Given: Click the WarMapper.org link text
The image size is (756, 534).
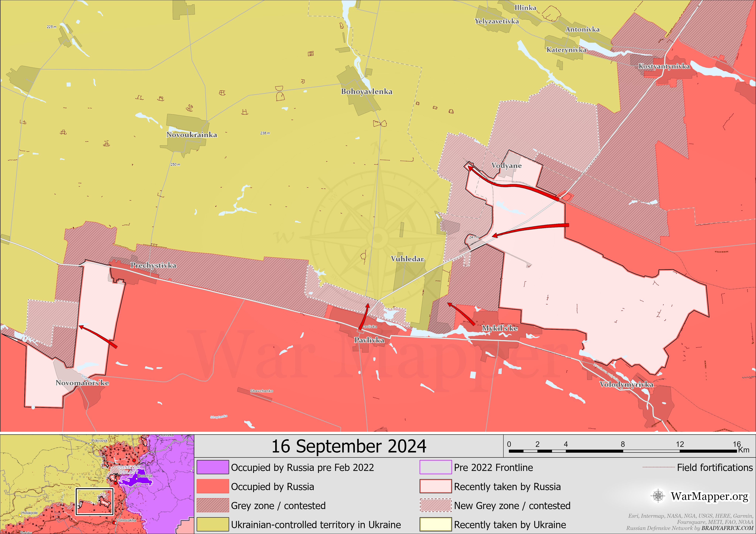Looking at the screenshot, I should 710,496.
